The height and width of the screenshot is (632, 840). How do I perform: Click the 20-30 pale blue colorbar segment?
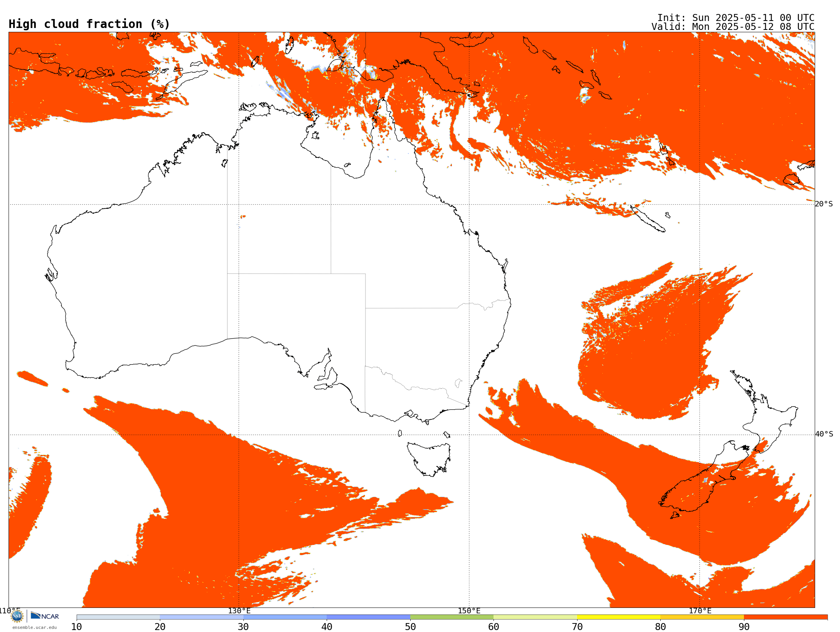[x=201, y=617]
